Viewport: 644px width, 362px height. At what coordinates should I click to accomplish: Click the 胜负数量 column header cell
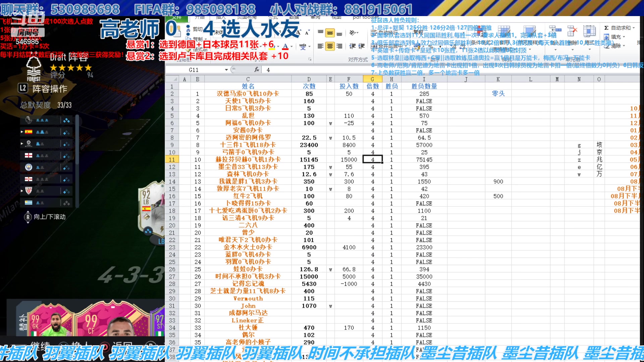click(424, 86)
